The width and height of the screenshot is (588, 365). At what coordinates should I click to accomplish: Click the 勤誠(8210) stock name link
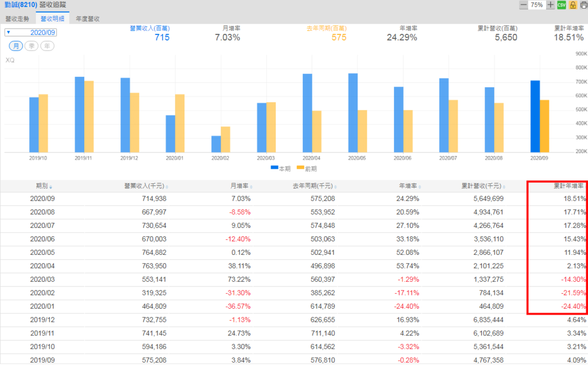point(21,5)
